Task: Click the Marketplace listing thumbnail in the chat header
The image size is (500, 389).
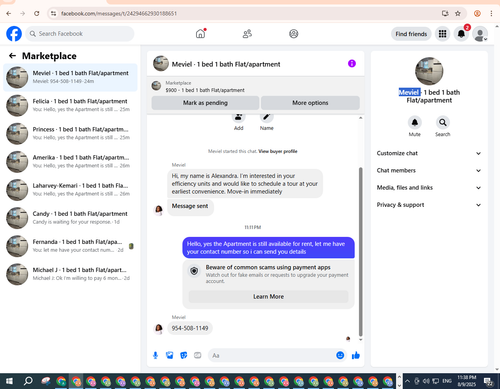Action: click(x=156, y=86)
